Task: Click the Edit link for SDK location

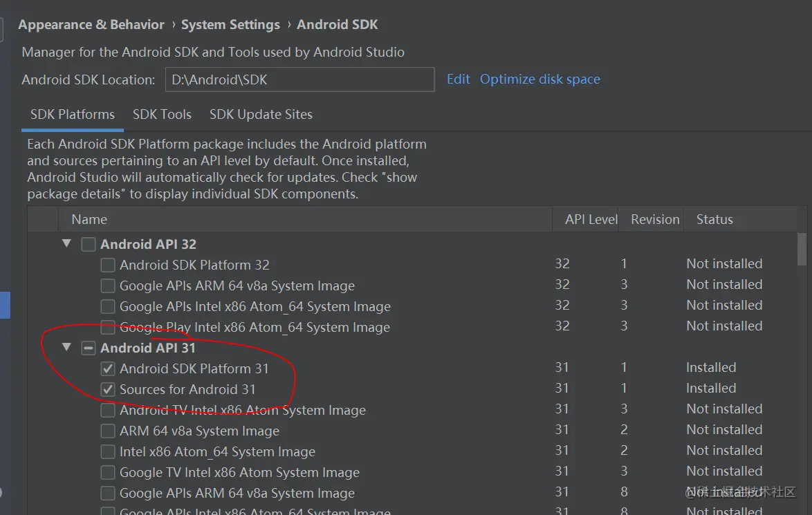Action: 458,79
